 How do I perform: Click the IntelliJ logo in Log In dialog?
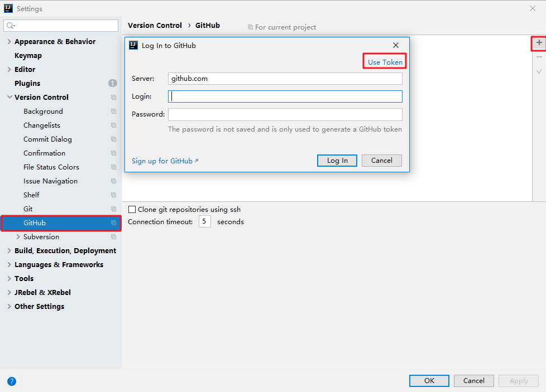point(133,45)
